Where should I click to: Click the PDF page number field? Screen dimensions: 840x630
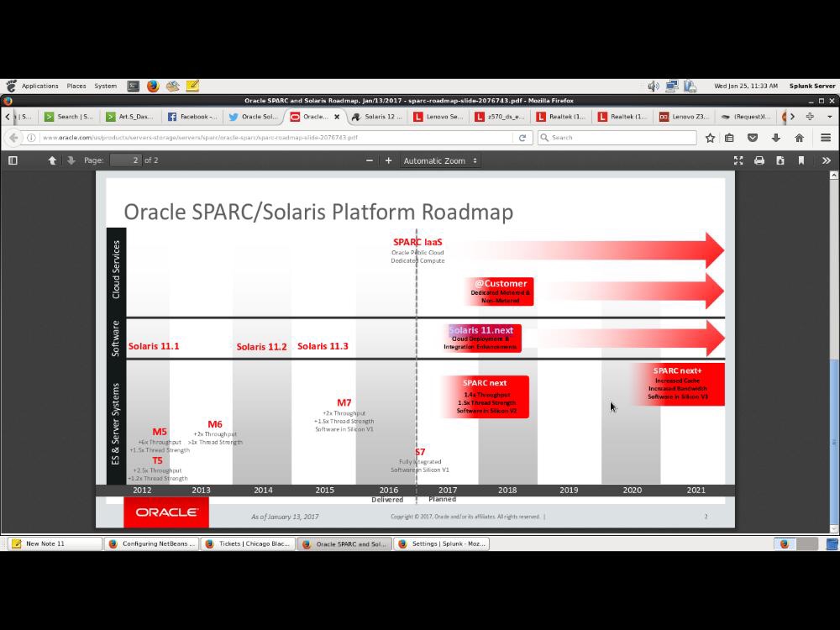pos(125,160)
